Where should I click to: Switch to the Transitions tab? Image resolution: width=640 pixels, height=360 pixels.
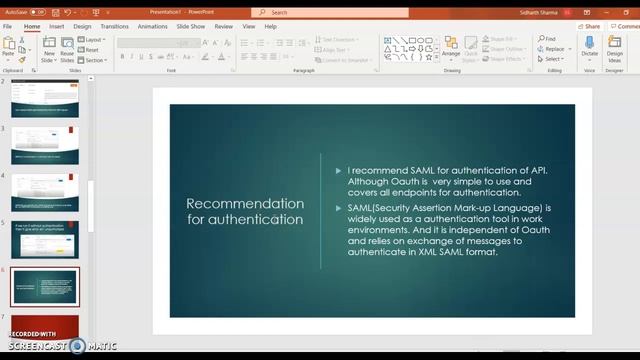114,27
